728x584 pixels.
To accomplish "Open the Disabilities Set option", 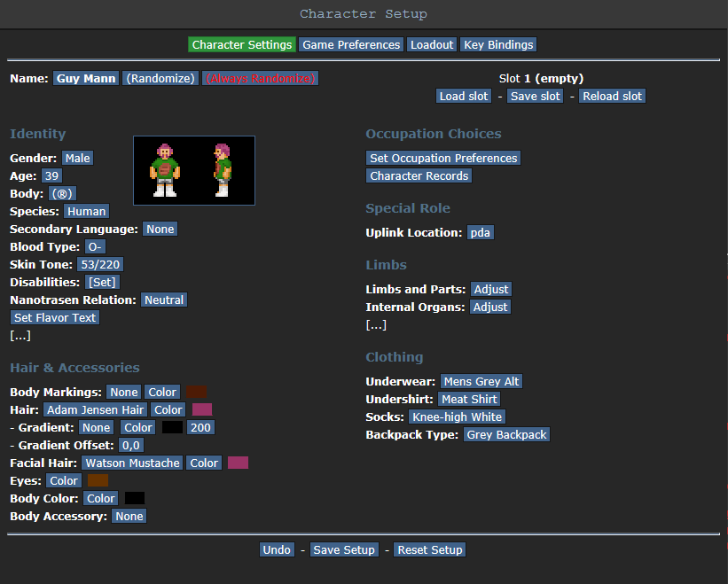I will (101, 282).
